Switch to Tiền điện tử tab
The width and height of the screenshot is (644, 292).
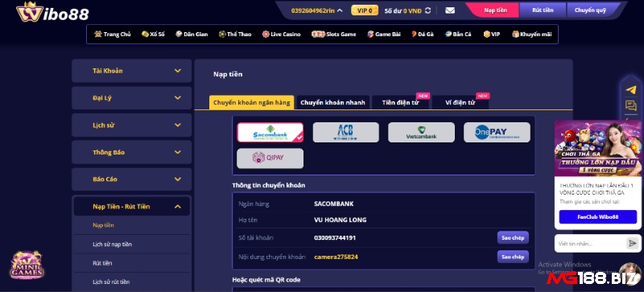(400, 102)
